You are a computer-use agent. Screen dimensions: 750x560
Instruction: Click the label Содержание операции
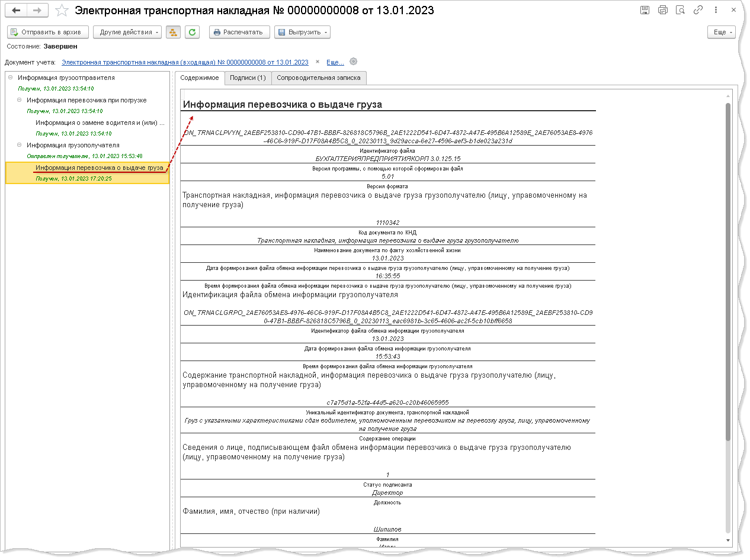click(x=388, y=439)
